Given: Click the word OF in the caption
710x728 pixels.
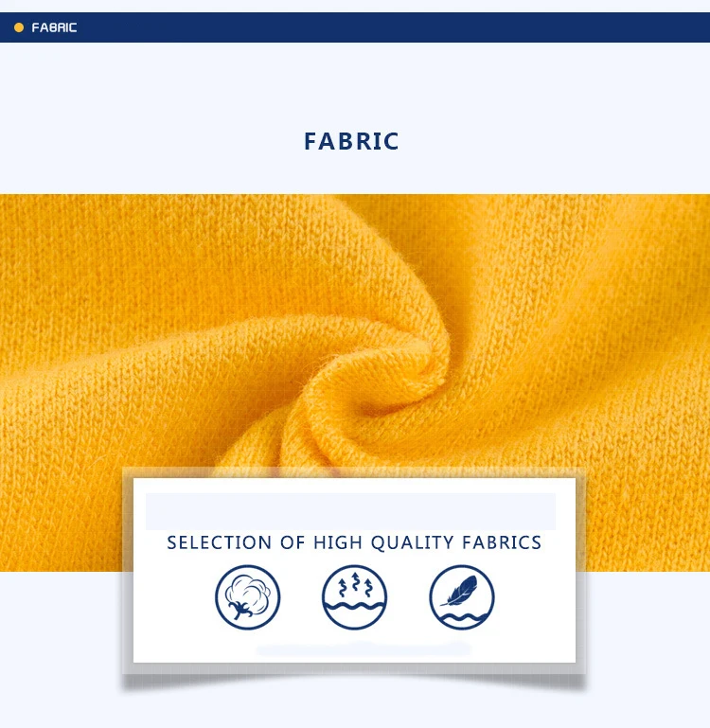Looking at the screenshot, I should (x=293, y=542).
